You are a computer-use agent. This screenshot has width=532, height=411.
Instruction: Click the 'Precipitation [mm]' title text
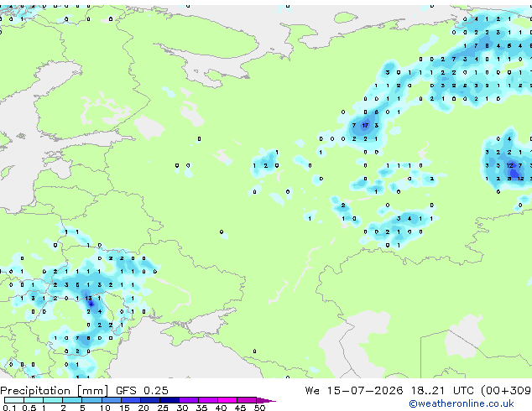[55, 391]
